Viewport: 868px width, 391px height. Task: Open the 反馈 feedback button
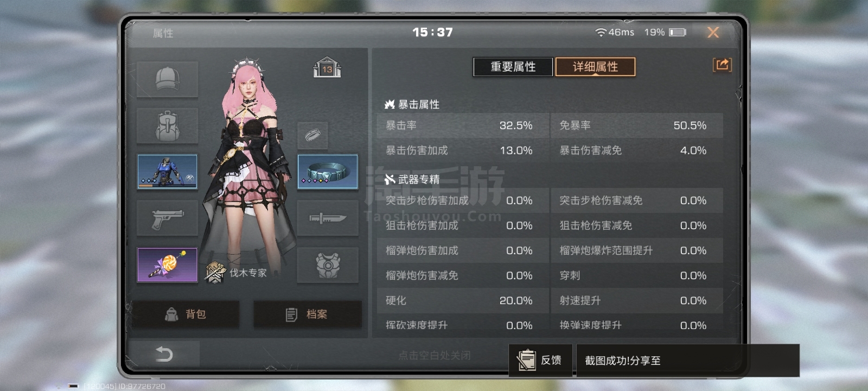[x=540, y=360]
